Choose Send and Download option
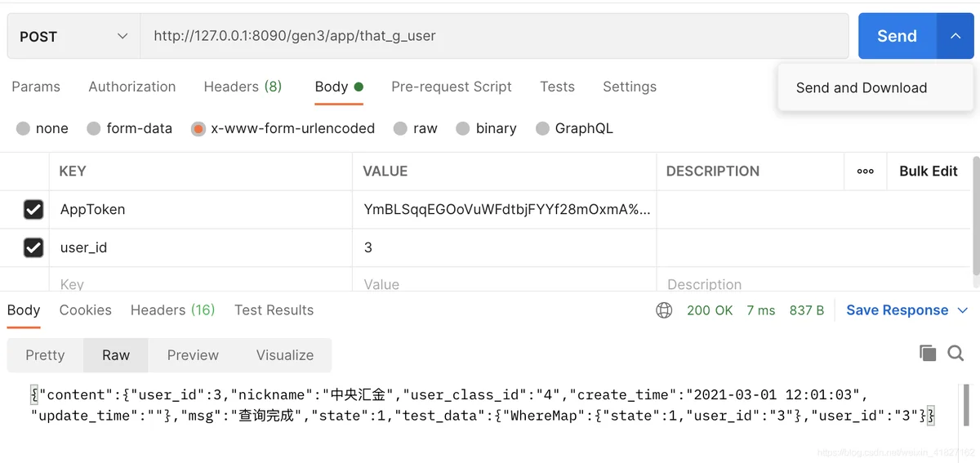The image size is (980, 463). [861, 88]
